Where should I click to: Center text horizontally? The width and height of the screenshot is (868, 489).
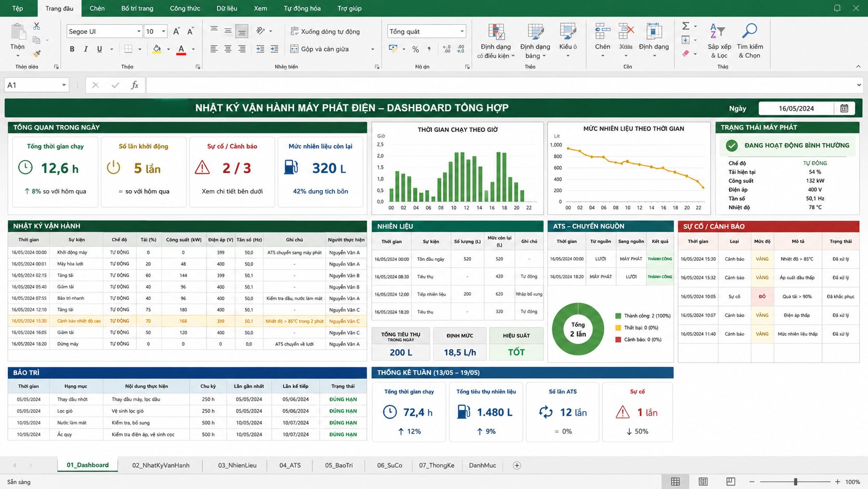[x=228, y=49]
